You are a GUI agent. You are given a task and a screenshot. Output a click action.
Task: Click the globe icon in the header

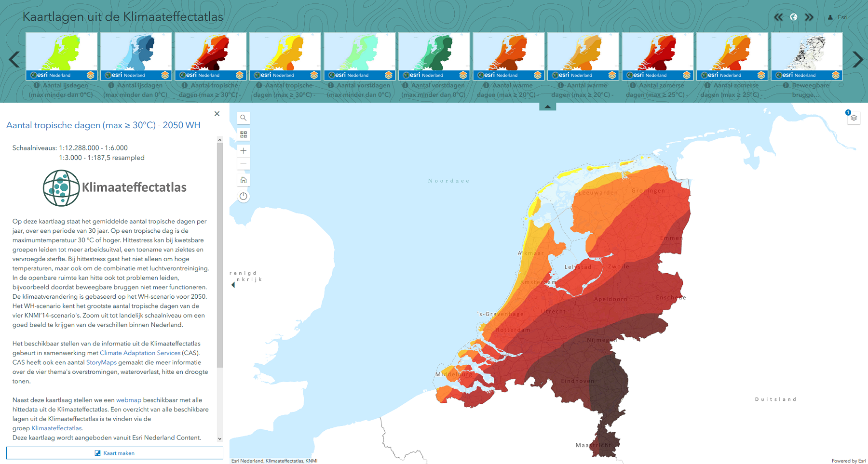(794, 17)
